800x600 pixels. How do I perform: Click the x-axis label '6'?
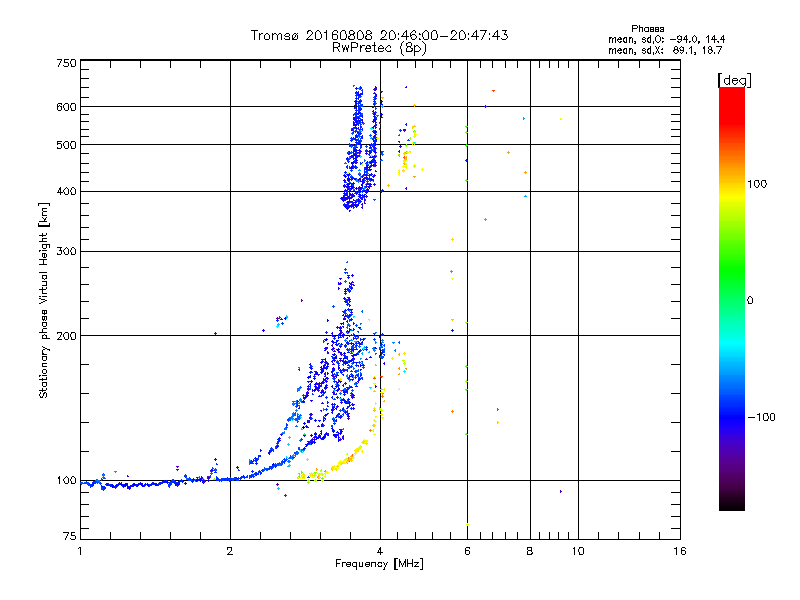(x=467, y=551)
